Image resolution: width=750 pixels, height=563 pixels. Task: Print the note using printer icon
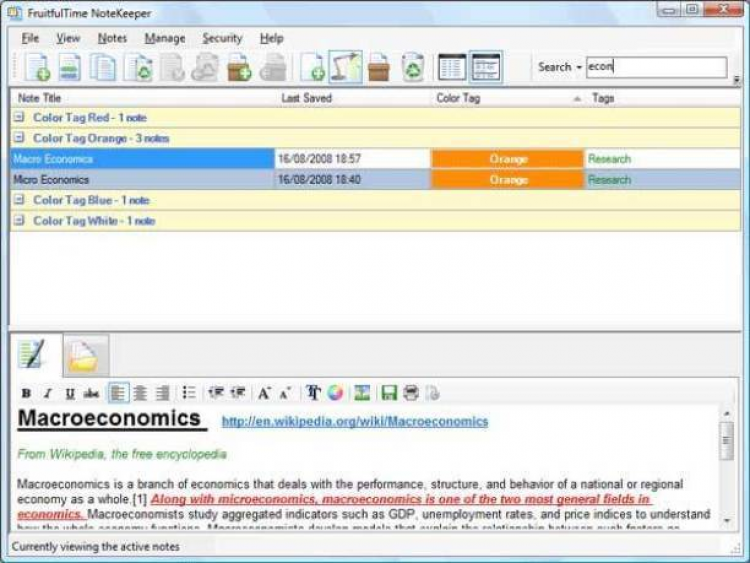[411, 393]
